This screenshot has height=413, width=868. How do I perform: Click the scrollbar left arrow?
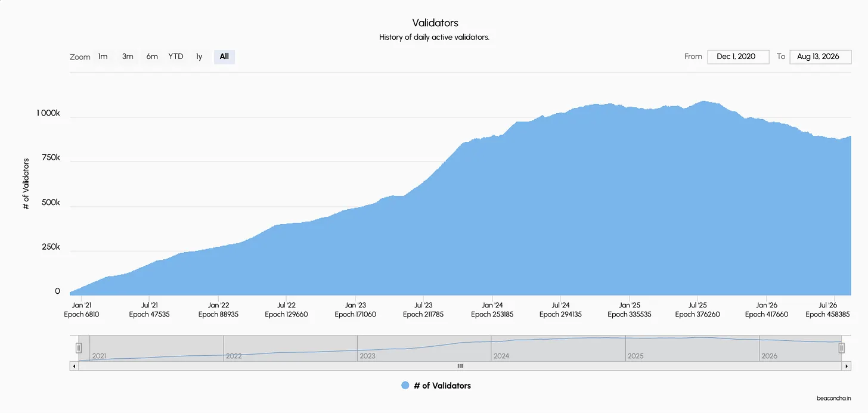click(x=74, y=366)
